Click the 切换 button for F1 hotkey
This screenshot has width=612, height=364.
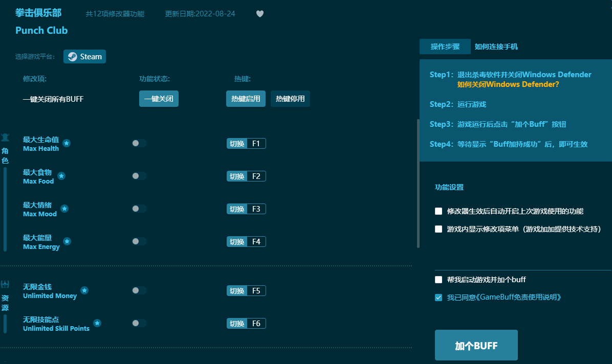[237, 144]
